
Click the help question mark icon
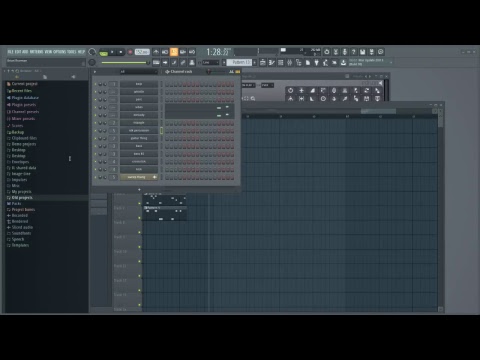(354, 52)
